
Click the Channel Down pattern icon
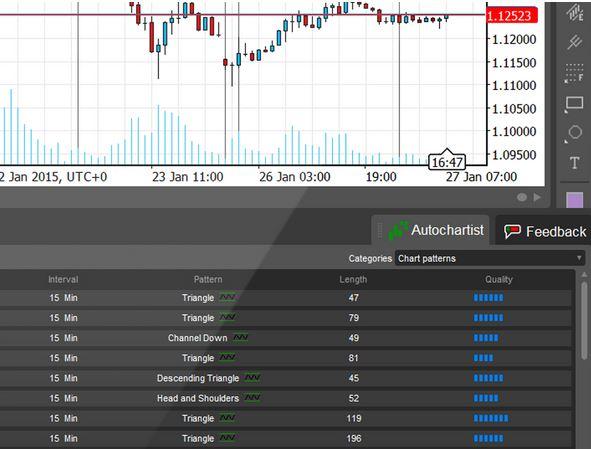[x=240, y=337]
